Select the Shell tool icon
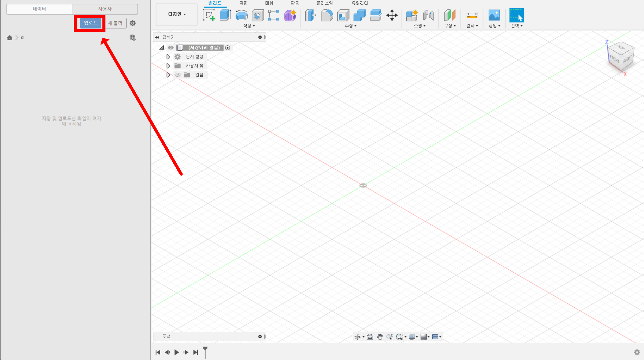Screen dimensions: 644x360 pyautogui.click(x=343, y=15)
